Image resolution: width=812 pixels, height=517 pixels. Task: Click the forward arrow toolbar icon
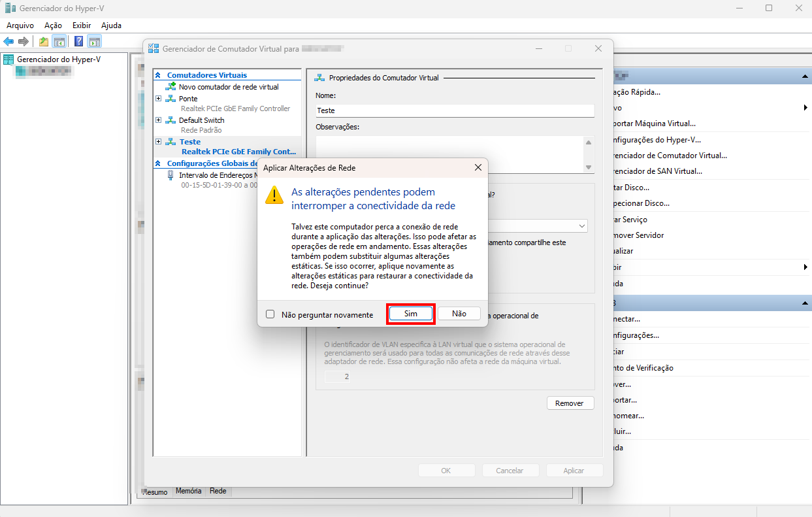(x=24, y=42)
